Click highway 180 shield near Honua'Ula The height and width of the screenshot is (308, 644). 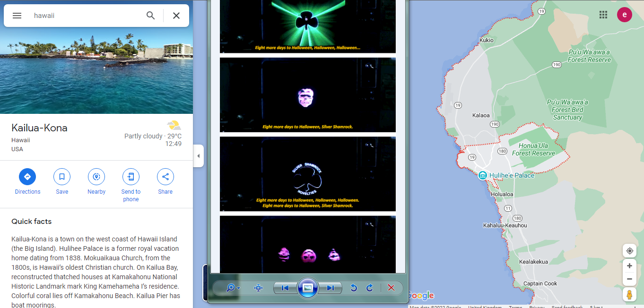502,152
